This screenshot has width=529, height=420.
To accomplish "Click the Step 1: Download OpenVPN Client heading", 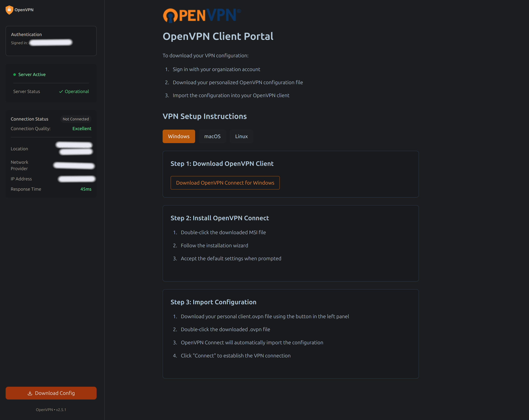I will coord(222,164).
